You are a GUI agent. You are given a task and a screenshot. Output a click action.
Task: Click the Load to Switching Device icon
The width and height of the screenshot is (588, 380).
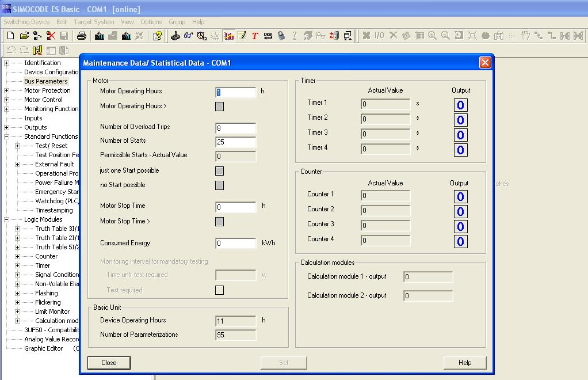[x=100, y=36]
